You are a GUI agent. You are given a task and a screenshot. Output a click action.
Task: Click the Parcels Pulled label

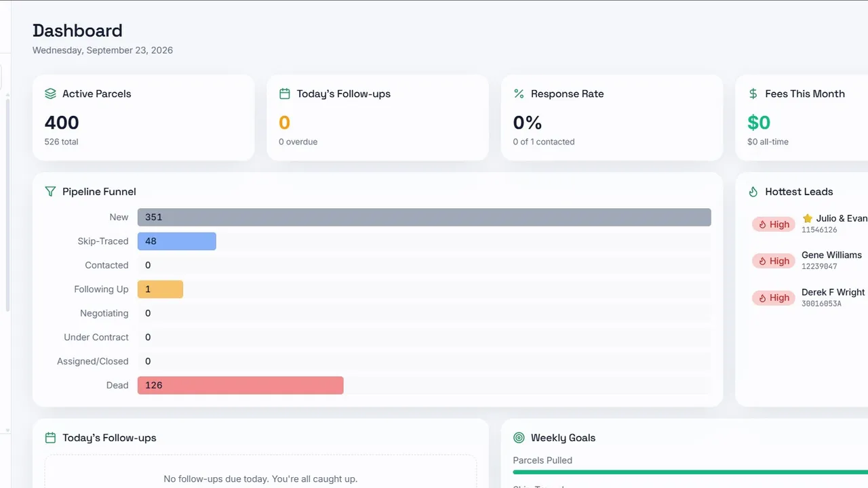542,461
